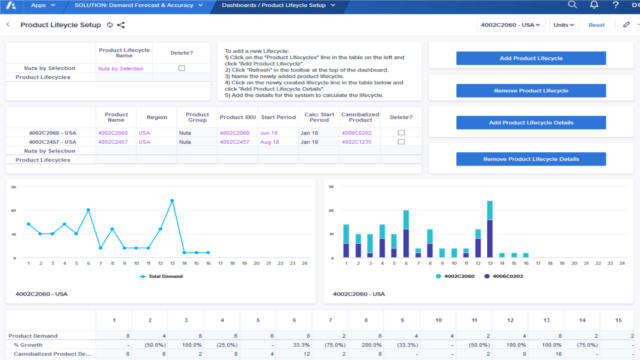
Task: Select Product Name cell 4002C2457
Action: (x=116, y=142)
